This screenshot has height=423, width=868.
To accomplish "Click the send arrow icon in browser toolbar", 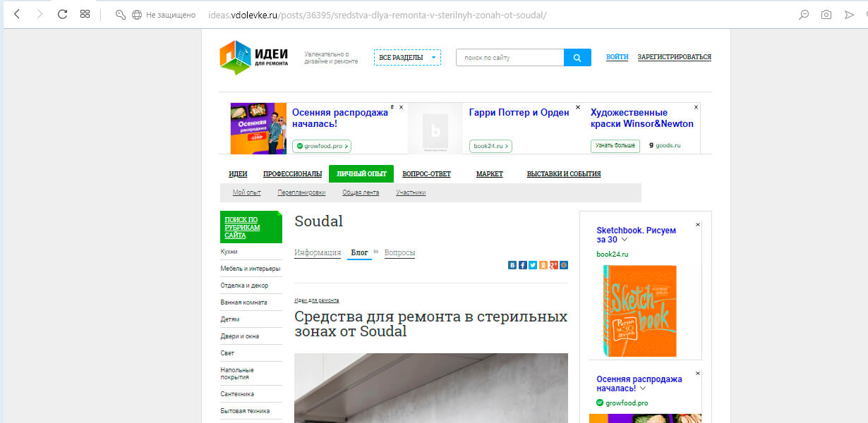I will (849, 15).
